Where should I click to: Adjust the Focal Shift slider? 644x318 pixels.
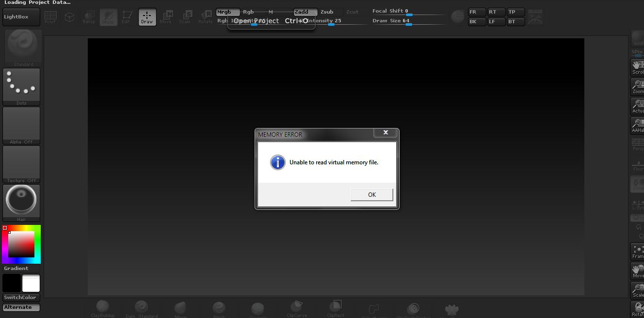(408, 12)
